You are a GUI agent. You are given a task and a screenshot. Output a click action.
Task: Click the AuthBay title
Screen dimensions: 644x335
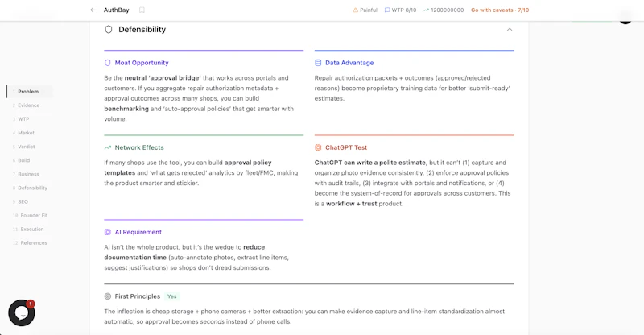pos(116,10)
